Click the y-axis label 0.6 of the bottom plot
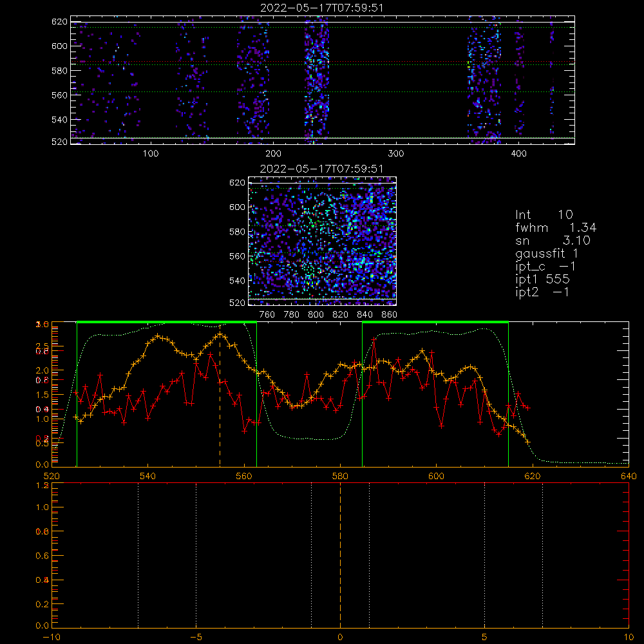The height and width of the screenshot is (644, 644). [42, 556]
